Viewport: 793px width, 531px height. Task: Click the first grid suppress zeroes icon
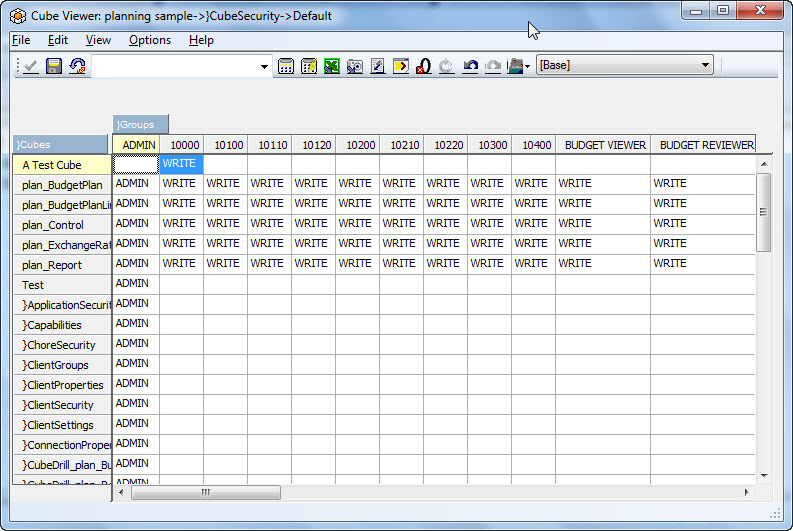coord(286,66)
